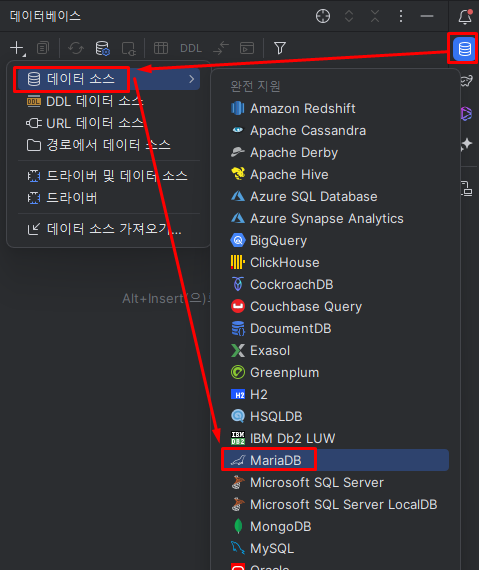Select 데이터 소스 menu item
This screenshot has height=570, width=479.
click(109, 79)
